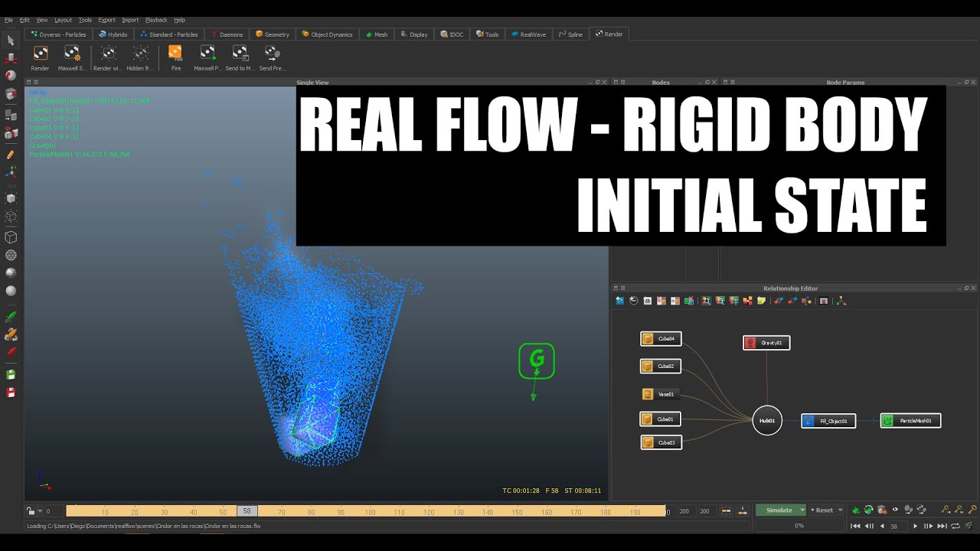This screenshot has width=980, height=551.
Task: Click the Render icon in the shelf
Action: (x=40, y=53)
